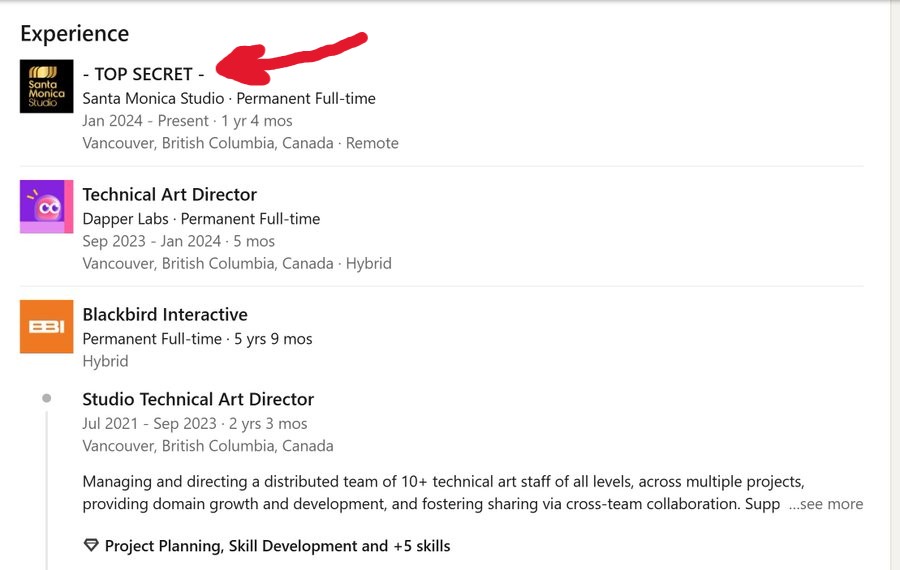This screenshot has width=900, height=570.
Task: Open the 'Blackbird Interactive' company heading
Action: 164,314
